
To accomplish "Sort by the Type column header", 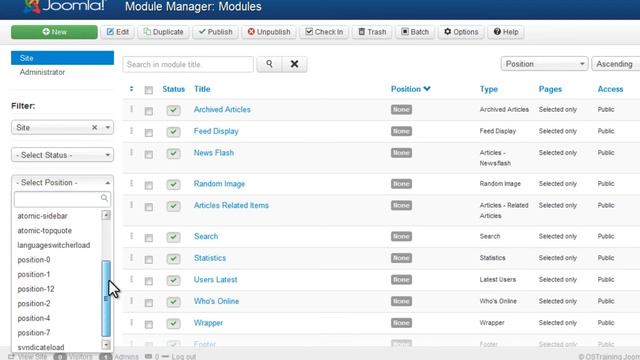I will point(489,89).
